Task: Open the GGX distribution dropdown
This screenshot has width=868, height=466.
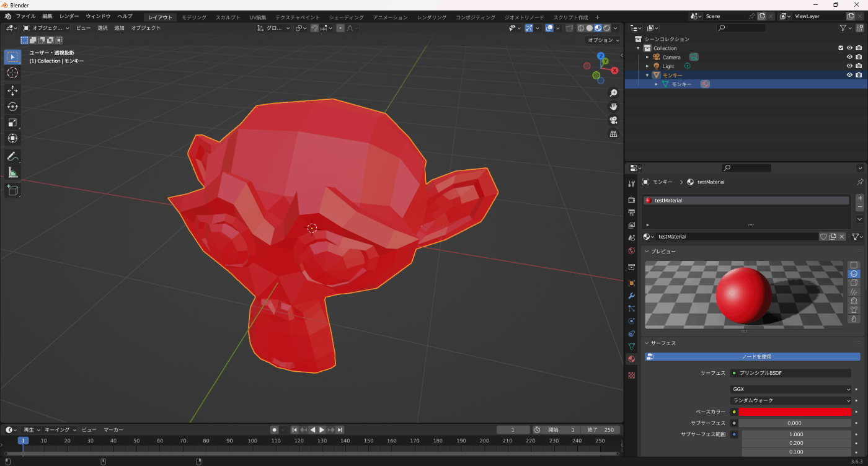Action: (791, 389)
